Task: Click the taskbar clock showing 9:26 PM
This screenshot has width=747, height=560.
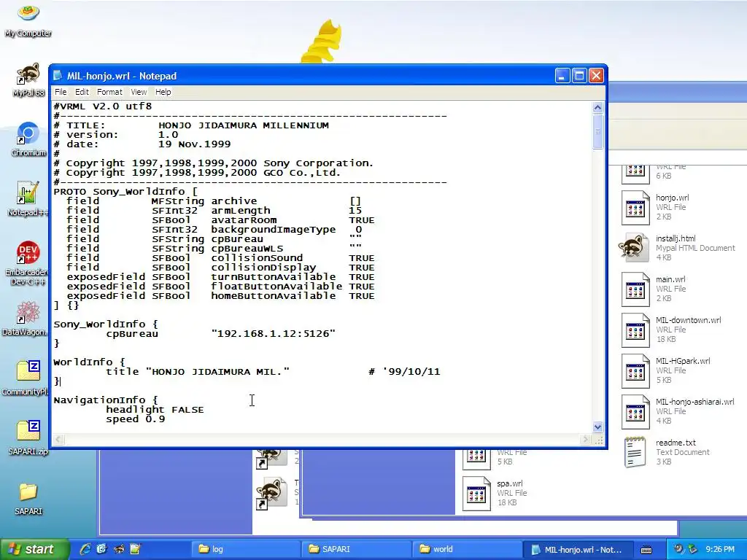Action: tap(720, 549)
